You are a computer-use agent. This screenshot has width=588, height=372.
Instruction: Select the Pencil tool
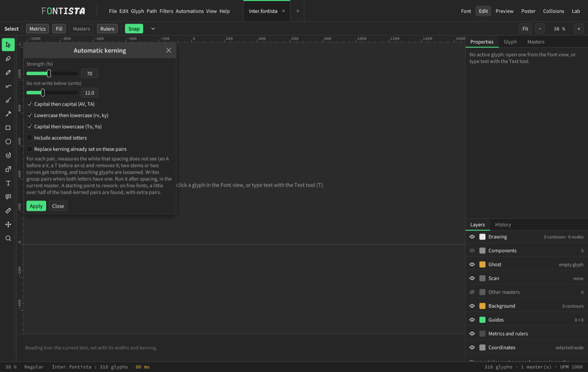[x=8, y=72]
